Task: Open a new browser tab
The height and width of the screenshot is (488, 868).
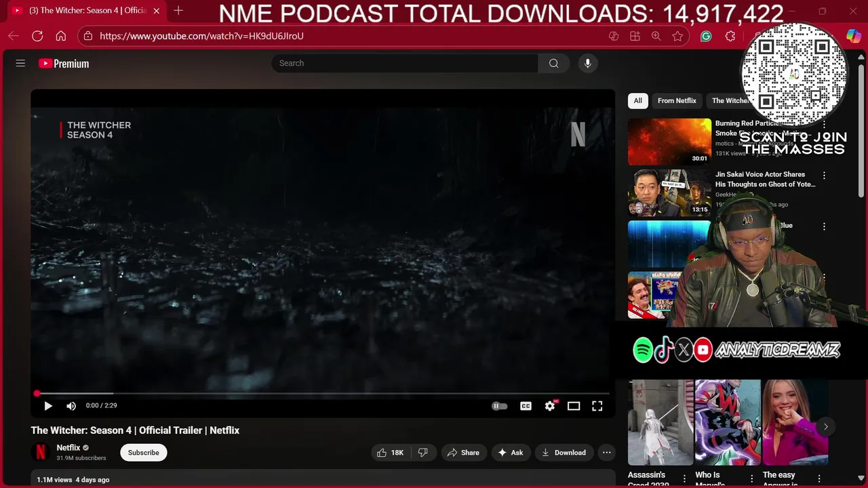Action: tap(178, 11)
